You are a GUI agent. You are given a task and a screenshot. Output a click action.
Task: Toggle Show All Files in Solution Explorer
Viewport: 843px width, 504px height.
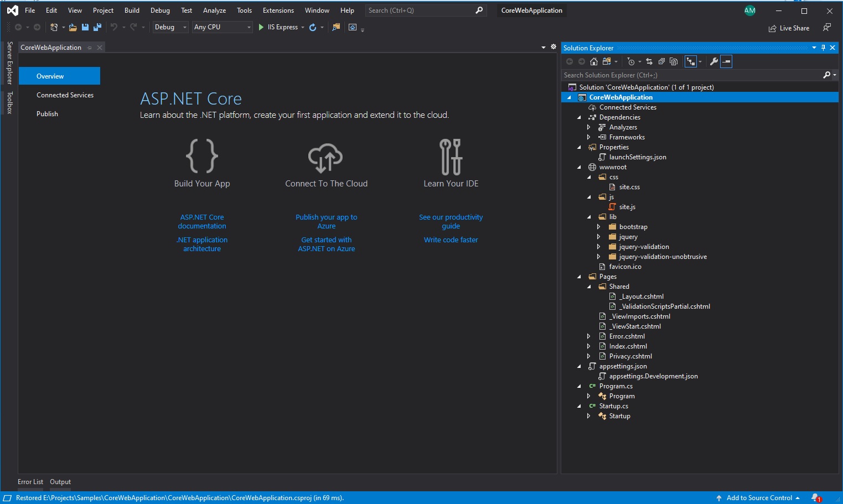674,61
